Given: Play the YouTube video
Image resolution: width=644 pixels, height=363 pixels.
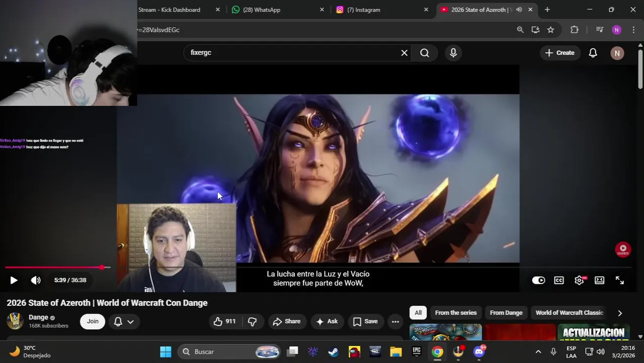Looking at the screenshot, I should click(14, 280).
